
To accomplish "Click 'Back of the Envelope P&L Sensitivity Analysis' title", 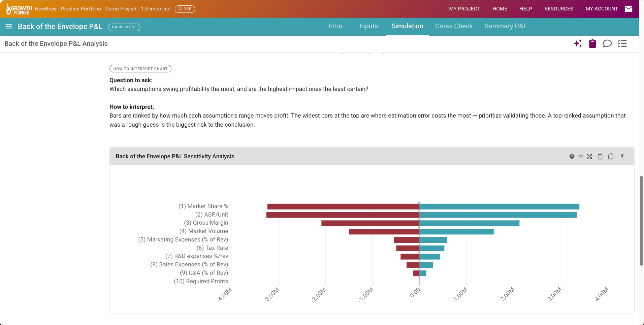I will 175,156.
